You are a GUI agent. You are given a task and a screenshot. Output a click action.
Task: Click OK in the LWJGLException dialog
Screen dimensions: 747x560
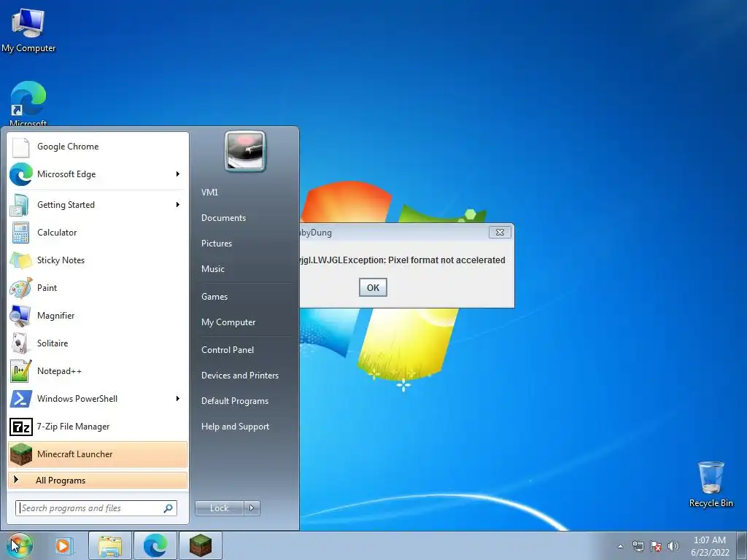(x=373, y=287)
